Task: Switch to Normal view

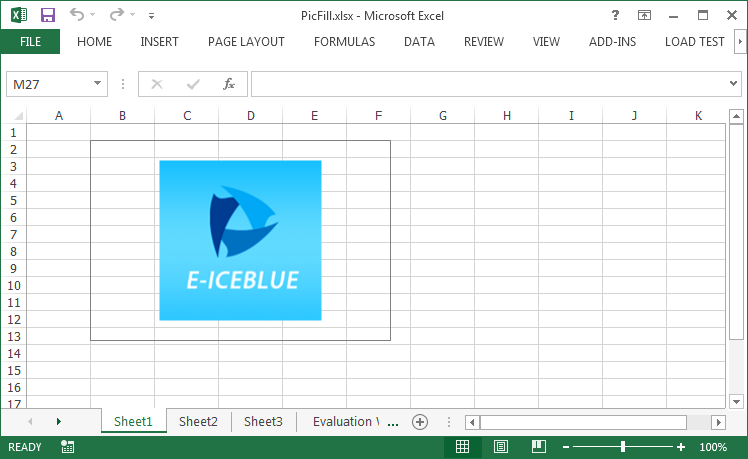Action: click(462, 447)
